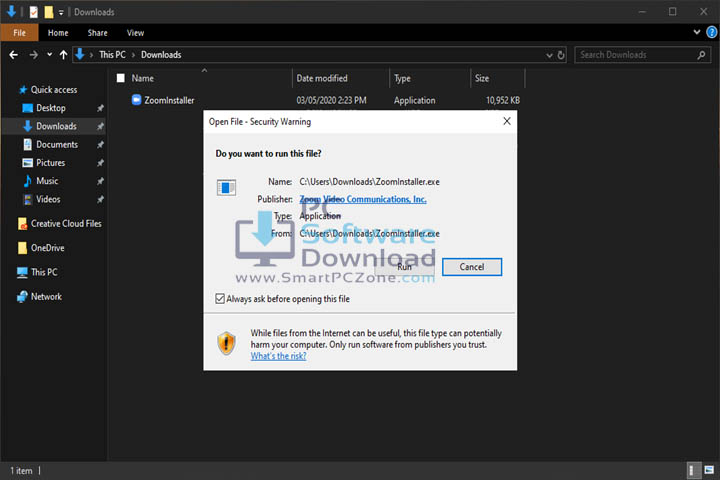The image size is (720, 480).
Task: Open Network in the navigation pane
Action: [x=46, y=297]
